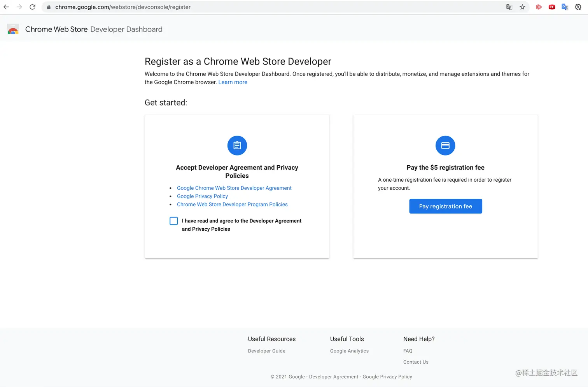Open the red fast-forward extension icon
The width and height of the screenshot is (588, 387).
click(552, 7)
